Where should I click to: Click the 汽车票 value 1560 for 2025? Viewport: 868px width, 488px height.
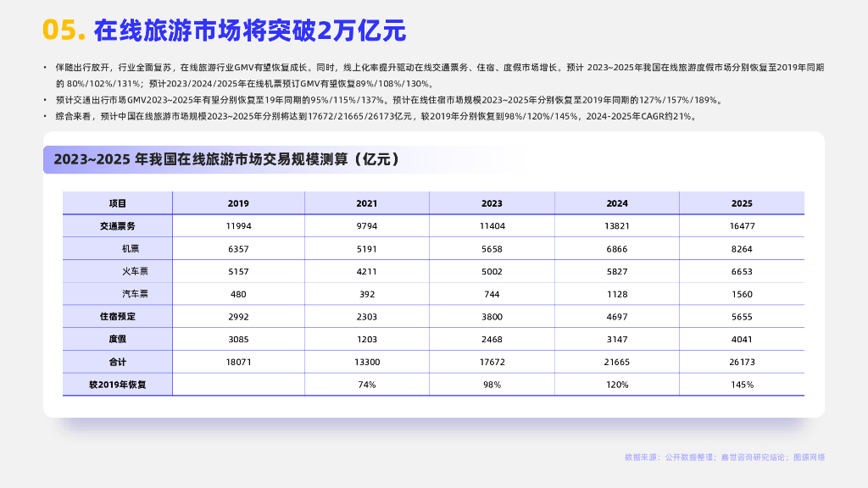pyautogui.click(x=742, y=293)
